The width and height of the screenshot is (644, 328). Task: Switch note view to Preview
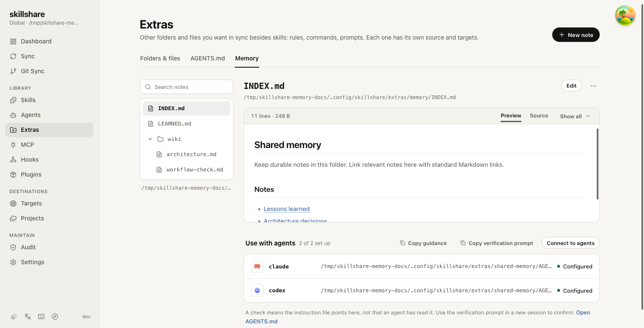pos(511,116)
